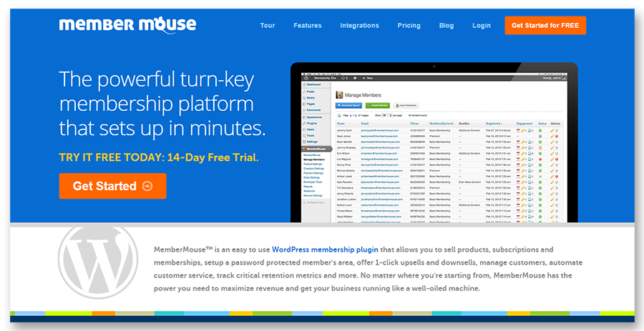
Task: Visit the Blog link
Action: point(446,26)
